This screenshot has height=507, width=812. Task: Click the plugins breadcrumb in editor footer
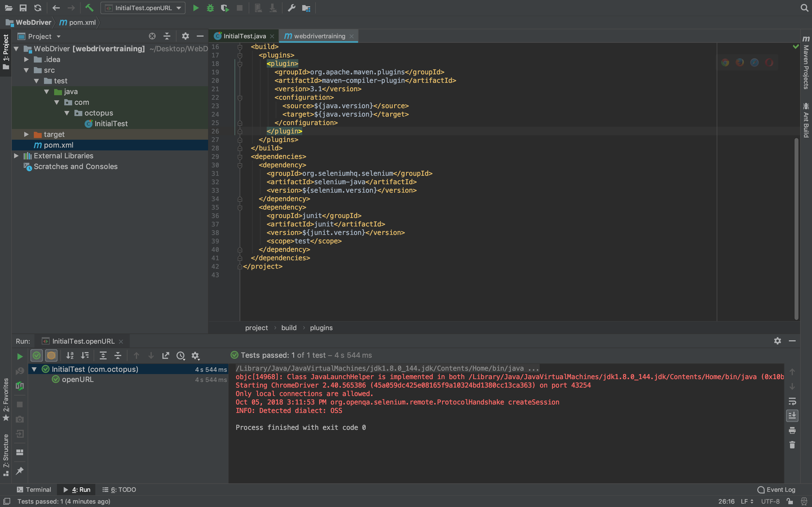click(x=321, y=328)
